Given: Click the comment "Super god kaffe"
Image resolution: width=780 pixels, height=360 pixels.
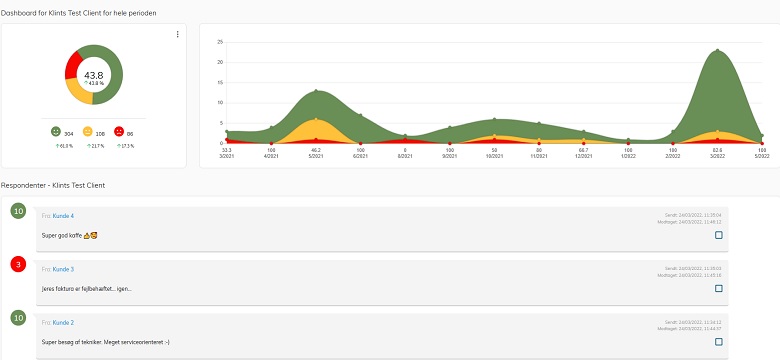Looking at the screenshot, I should pos(61,235).
